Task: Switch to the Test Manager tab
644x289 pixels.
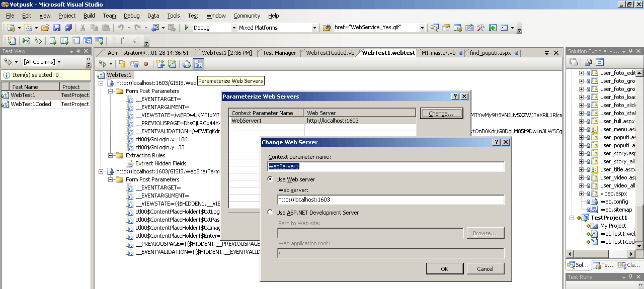Action: [279, 52]
